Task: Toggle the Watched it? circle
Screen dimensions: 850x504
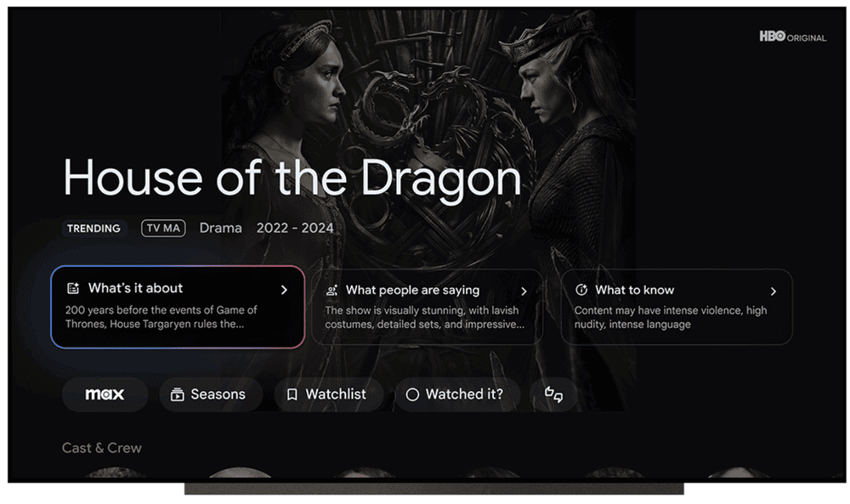Action: coord(412,394)
